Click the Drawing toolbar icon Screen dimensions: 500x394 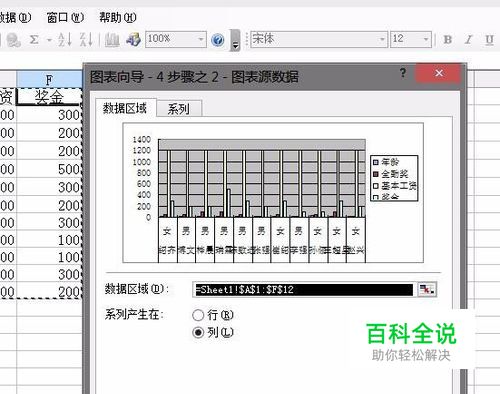coord(133,40)
